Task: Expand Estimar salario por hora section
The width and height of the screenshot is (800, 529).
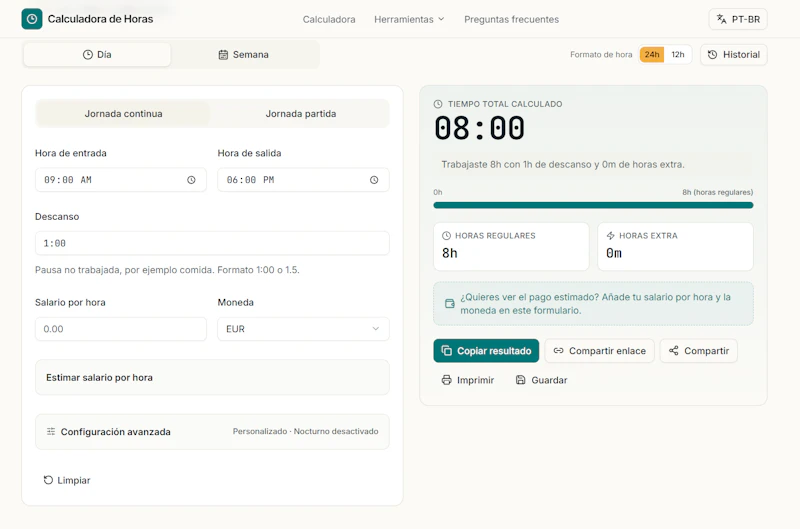Action: [x=212, y=377]
